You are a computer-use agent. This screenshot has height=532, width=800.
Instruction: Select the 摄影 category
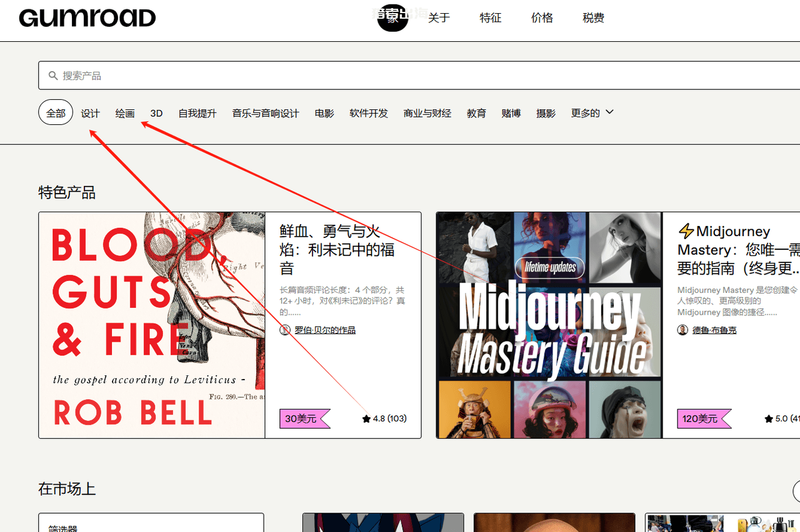pyautogui.click(x=546, y=113)
